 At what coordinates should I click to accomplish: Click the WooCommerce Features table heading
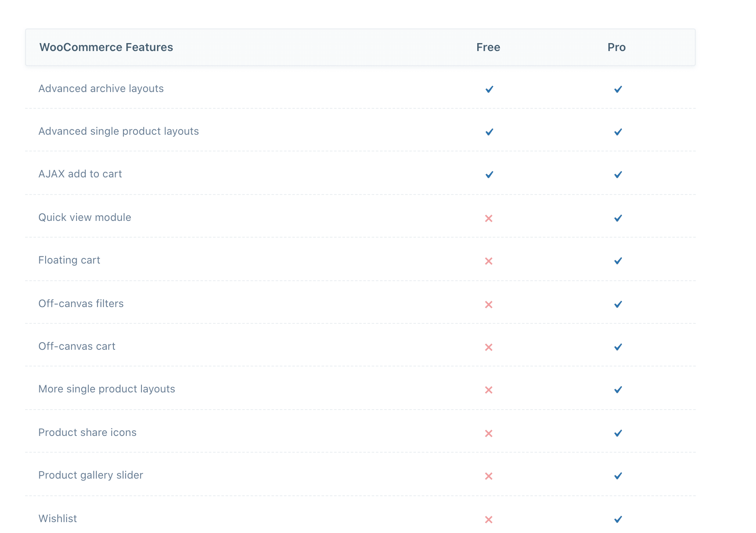[x=106, y=47]
